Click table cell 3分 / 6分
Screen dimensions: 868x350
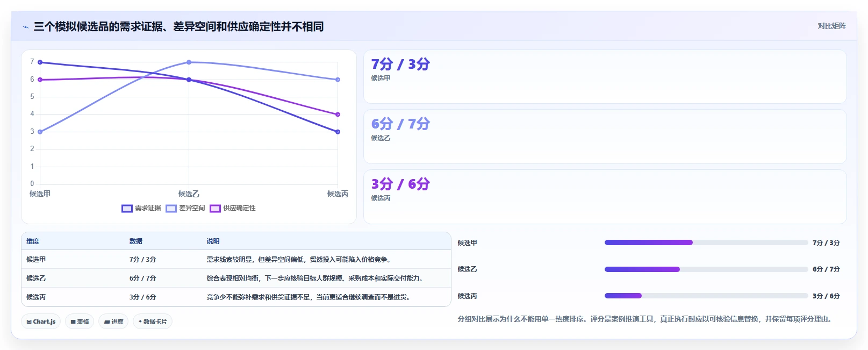(142, 297)
